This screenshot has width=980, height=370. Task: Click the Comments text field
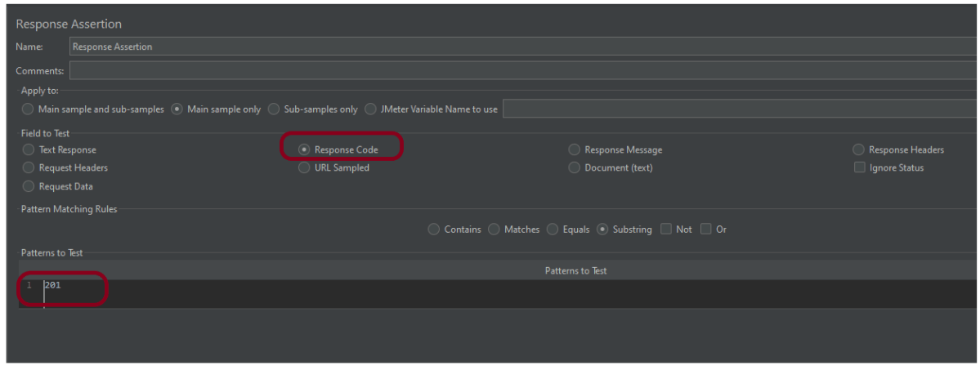click(523, 71)
